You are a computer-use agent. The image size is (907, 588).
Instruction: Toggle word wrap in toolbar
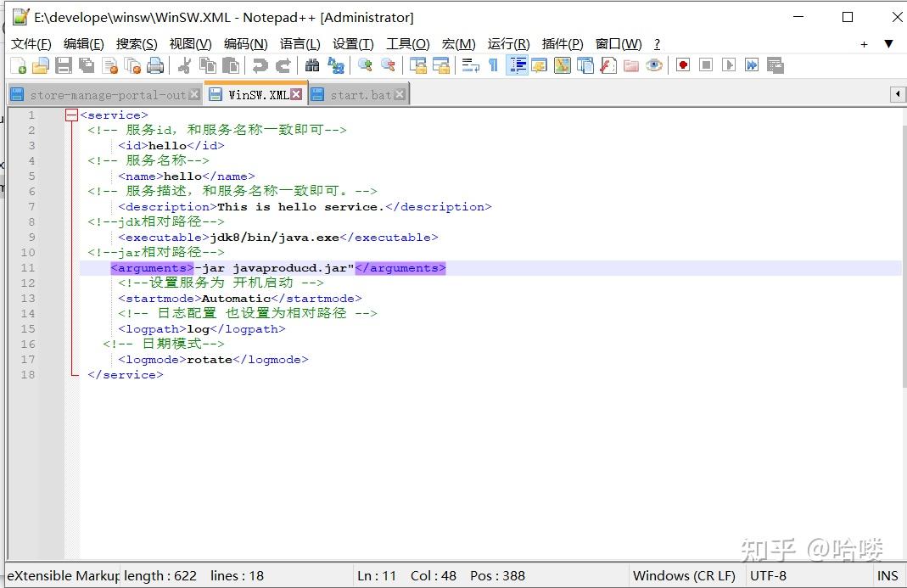click(x=471, y=65)
